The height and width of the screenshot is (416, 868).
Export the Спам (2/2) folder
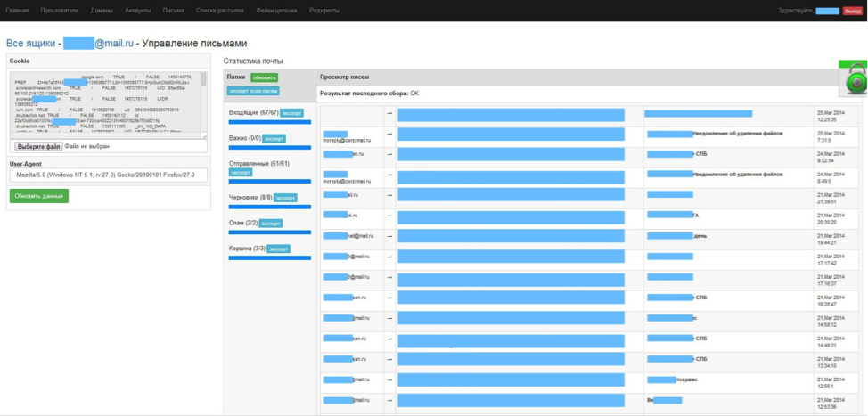tap(271, 224)
